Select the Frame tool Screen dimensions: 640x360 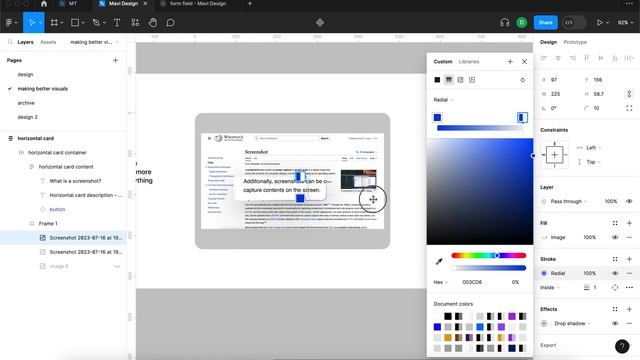[x=54, y=22]
